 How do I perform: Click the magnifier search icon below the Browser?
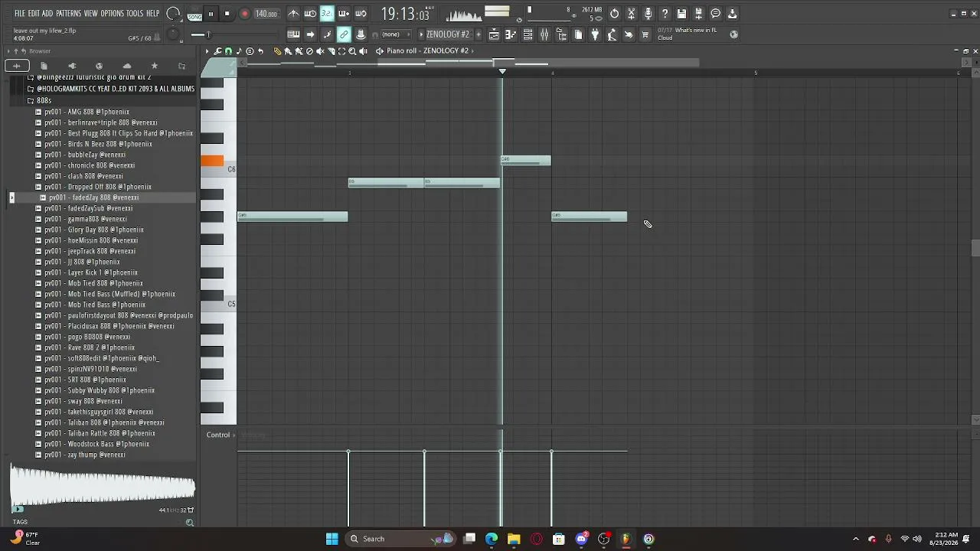189,523
